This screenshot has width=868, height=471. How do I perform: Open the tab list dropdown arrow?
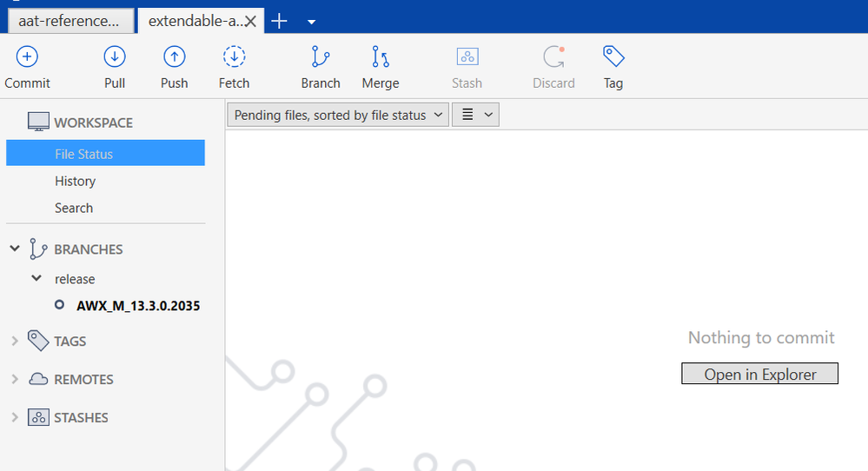311,22
